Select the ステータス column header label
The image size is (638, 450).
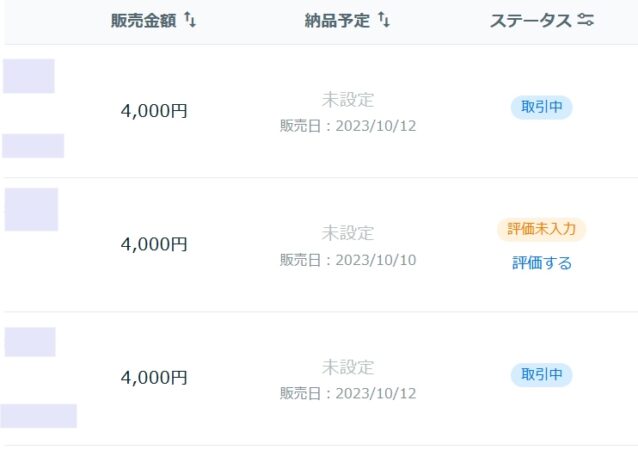click(x=530, y=21)
